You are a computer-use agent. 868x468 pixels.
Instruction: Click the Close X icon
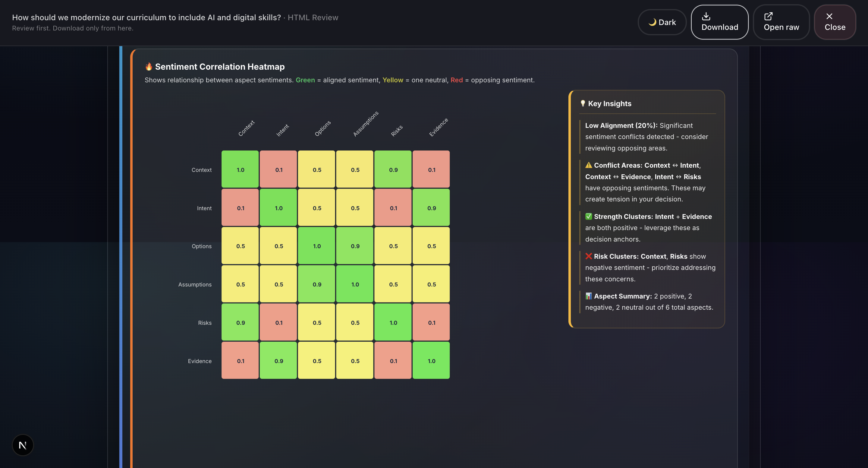tap(829, 16)
